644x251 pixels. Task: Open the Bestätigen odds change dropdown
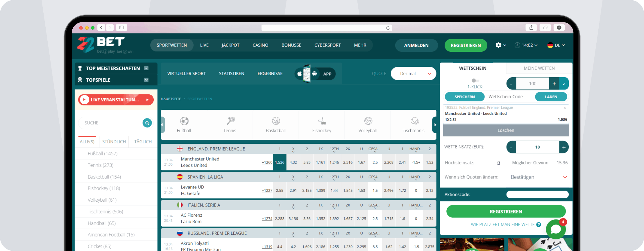click(539, 177)
